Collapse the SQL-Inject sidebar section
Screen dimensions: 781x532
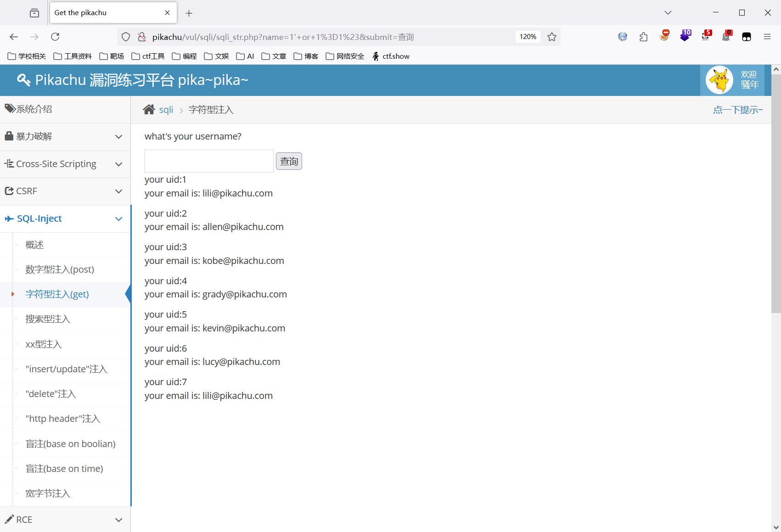coord(65,218)
